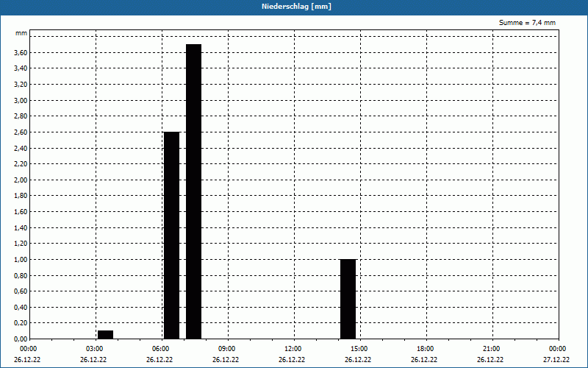Click the 1,40 y-axis label
Screen dimensions: 588x368
point(21,227)
